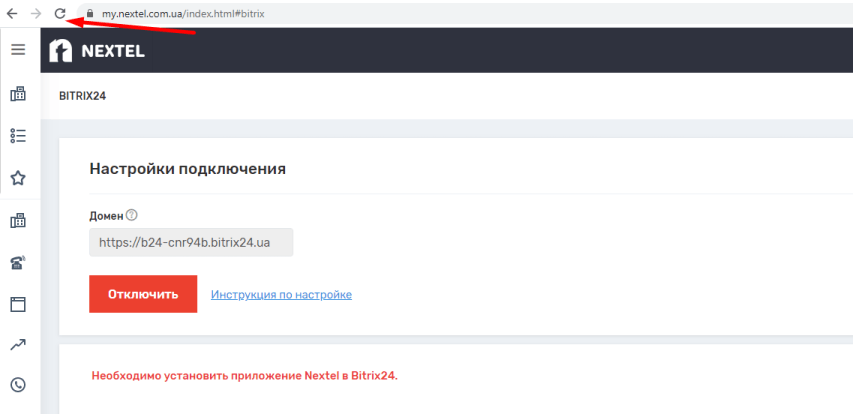The image size is (853, 414).
Task: Click the Домен field with bitrix24.ua URL
Action: [x=191, y=242]
